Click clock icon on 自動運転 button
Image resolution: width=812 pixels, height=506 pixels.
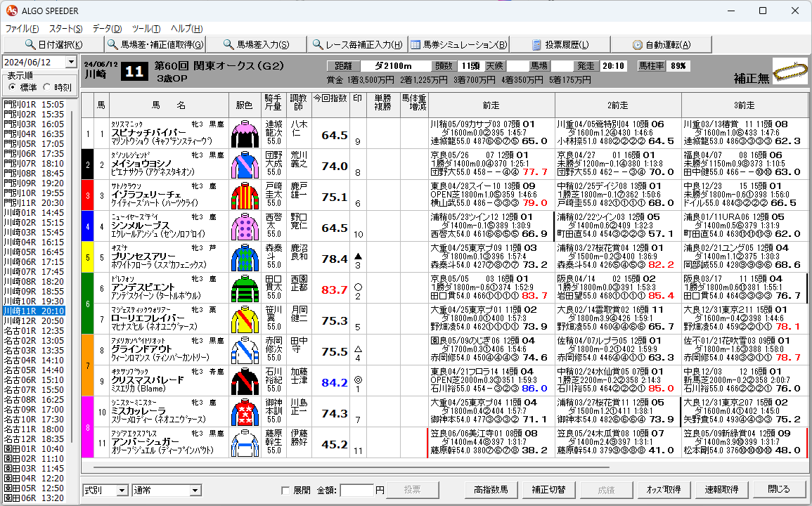638,45
